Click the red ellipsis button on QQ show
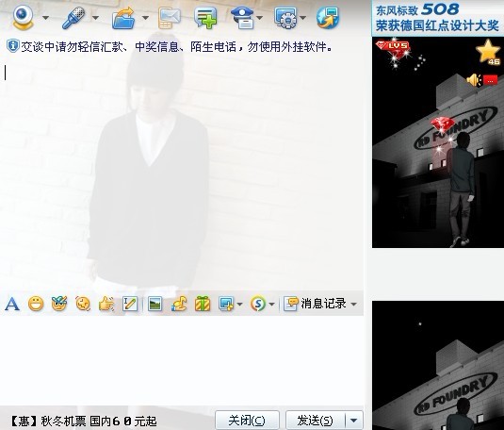 tap(490, 80)
